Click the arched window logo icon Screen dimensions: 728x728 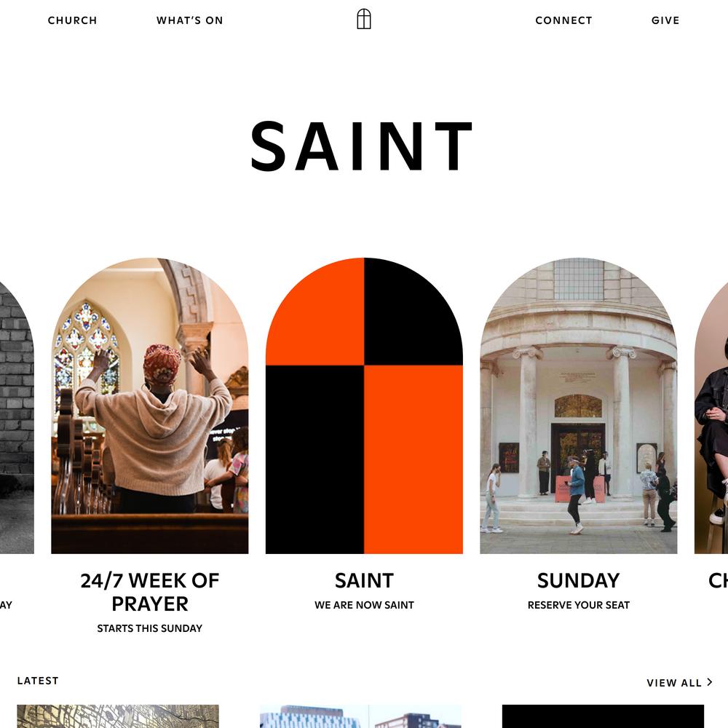(363, 19)
